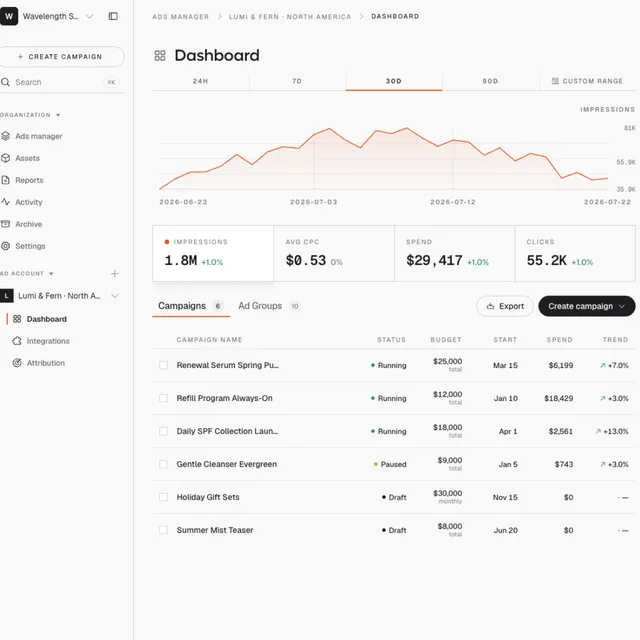This screenshot has height=640, width=640.
Task: Select the Daily SPF Collection checkbox
Action: click(x=163, y=431)
